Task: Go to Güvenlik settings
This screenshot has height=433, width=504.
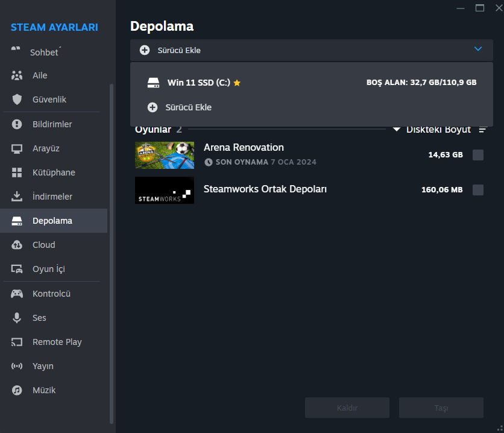Action: pyautogui.click(x=49, y=100)
